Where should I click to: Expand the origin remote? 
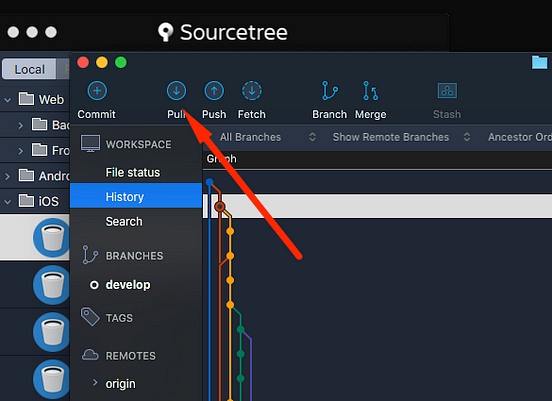(95, 382)
